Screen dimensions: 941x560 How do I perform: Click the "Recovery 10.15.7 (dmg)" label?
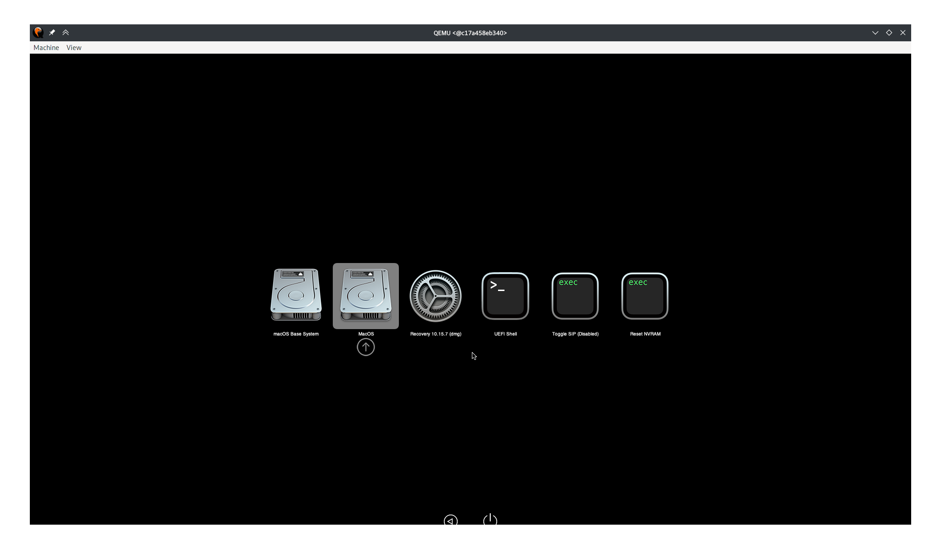(435, 334)
